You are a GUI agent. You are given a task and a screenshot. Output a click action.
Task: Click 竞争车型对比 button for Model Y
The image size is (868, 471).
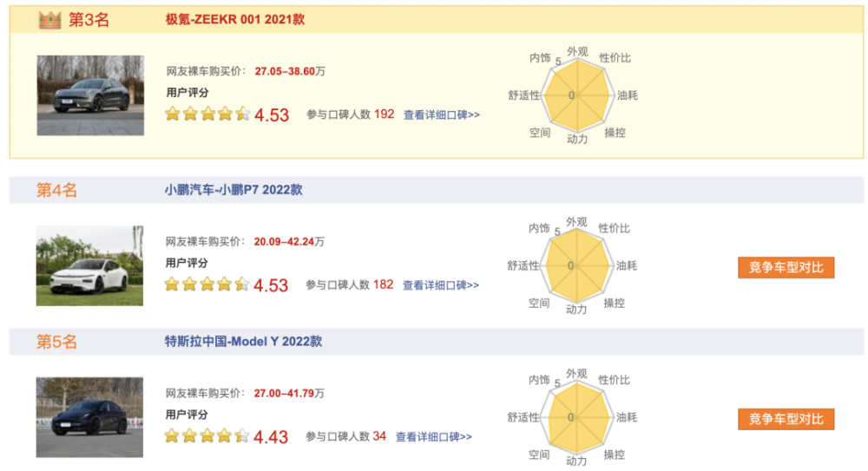(x=786, y=419)
